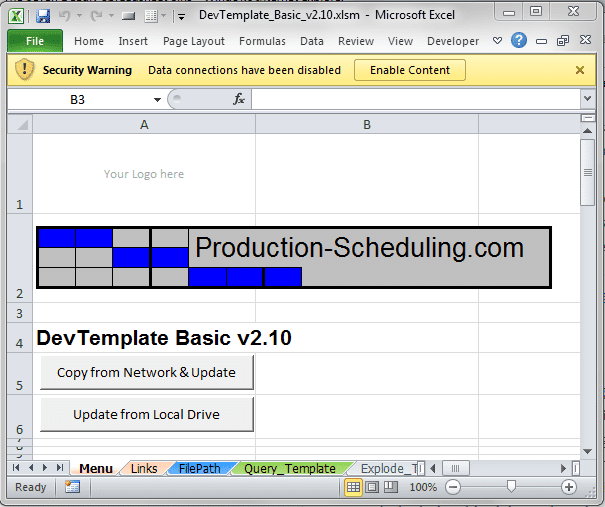Click the Save icon in Quick Access Toolbar
This screenshot has width=605, height=507.
click(43, 16)
